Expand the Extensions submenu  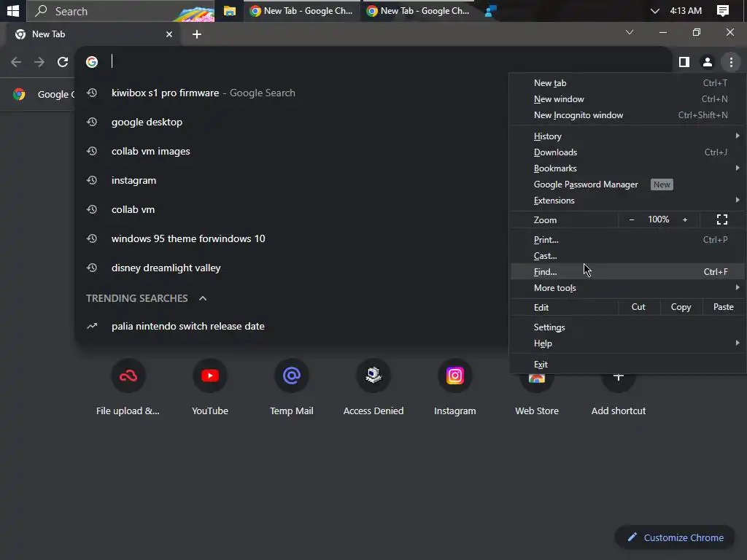(628, 201)
